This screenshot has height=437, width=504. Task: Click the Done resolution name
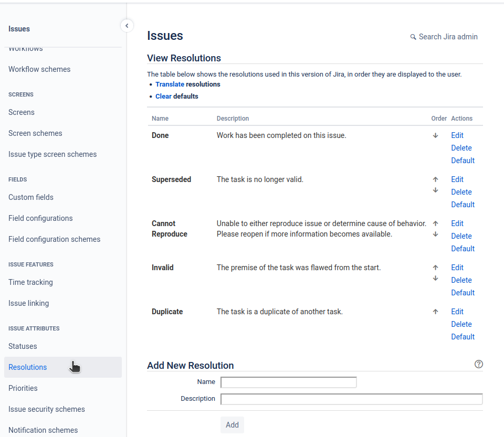click(x=160, y=135)
